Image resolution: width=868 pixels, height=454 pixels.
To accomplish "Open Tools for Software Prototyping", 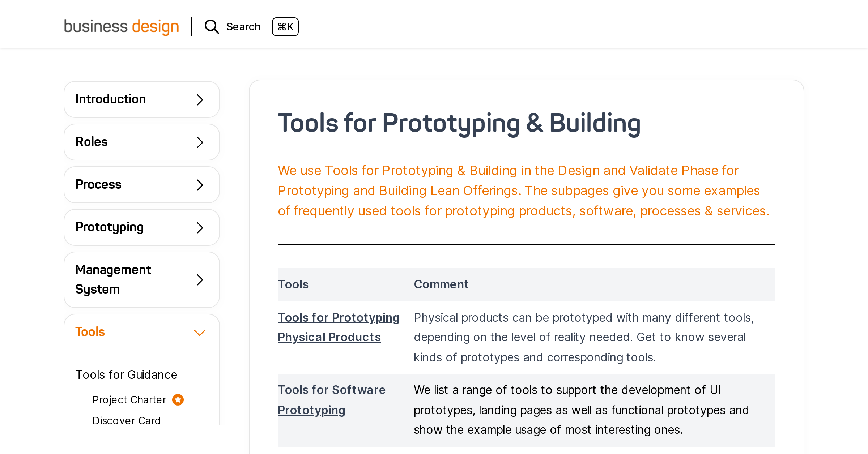I will tap(332, 399).
